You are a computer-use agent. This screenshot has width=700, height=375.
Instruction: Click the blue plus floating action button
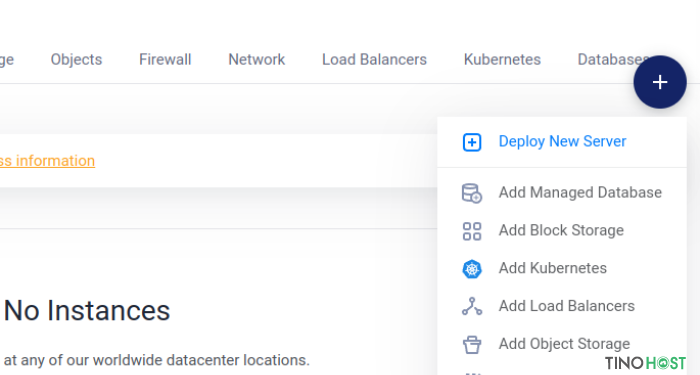click(x=660, y=82)
